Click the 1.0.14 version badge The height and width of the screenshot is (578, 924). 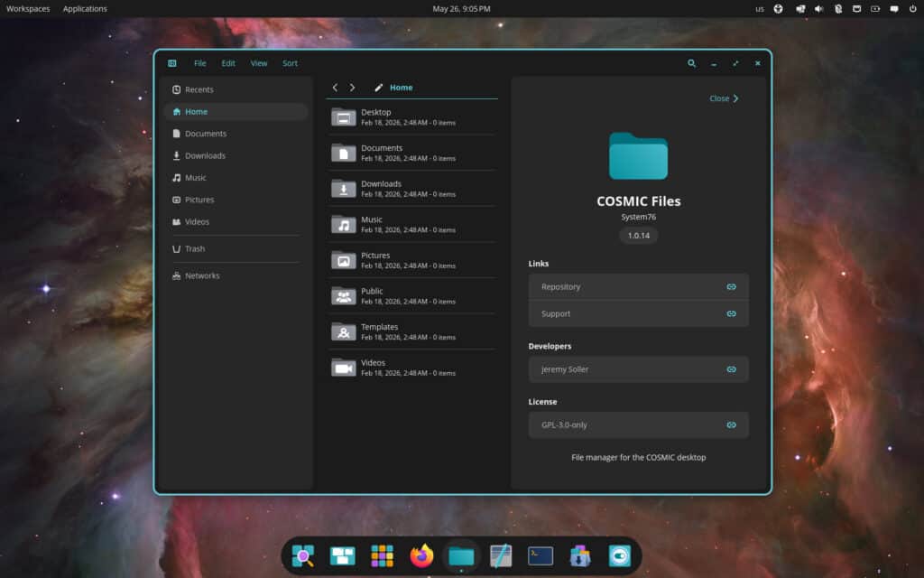(638, 236)
